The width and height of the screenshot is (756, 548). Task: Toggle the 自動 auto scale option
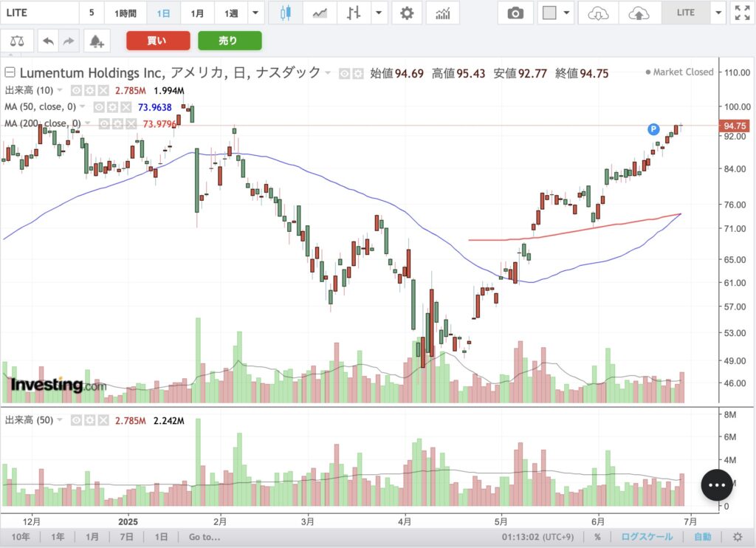point(703,536)
